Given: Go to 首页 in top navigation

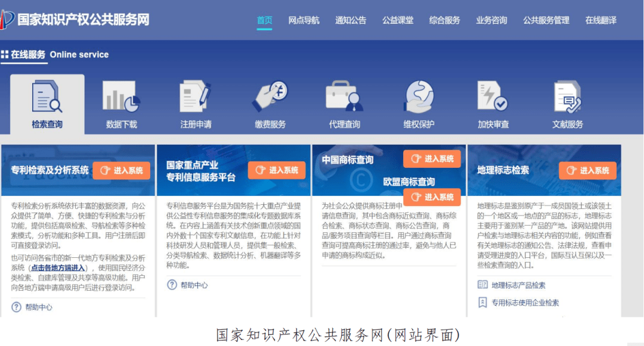Looking at the screenshot, I should coord(265,20).
